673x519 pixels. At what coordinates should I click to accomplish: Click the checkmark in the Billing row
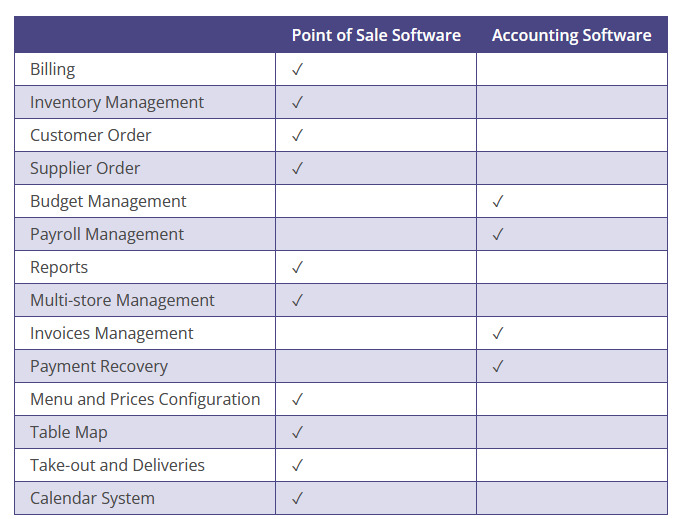pyautogui.click(x=297, y=69)
